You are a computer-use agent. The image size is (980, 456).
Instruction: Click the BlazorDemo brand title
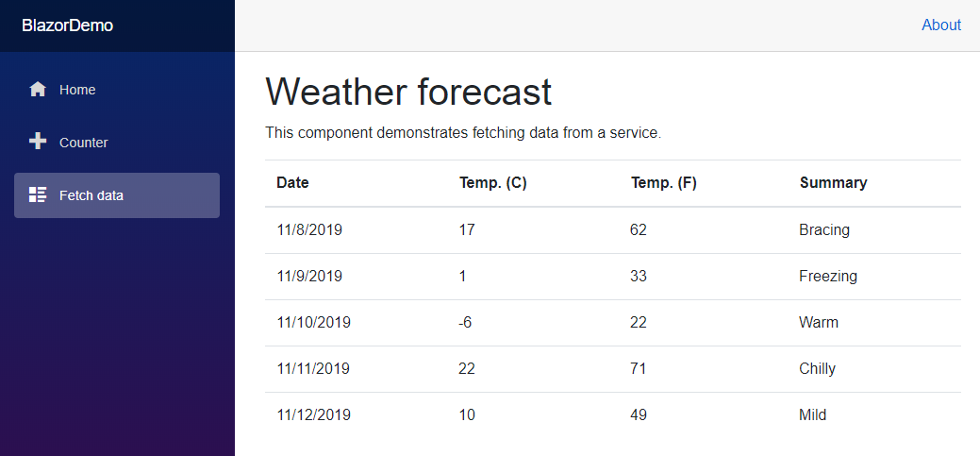coord(68,25)
